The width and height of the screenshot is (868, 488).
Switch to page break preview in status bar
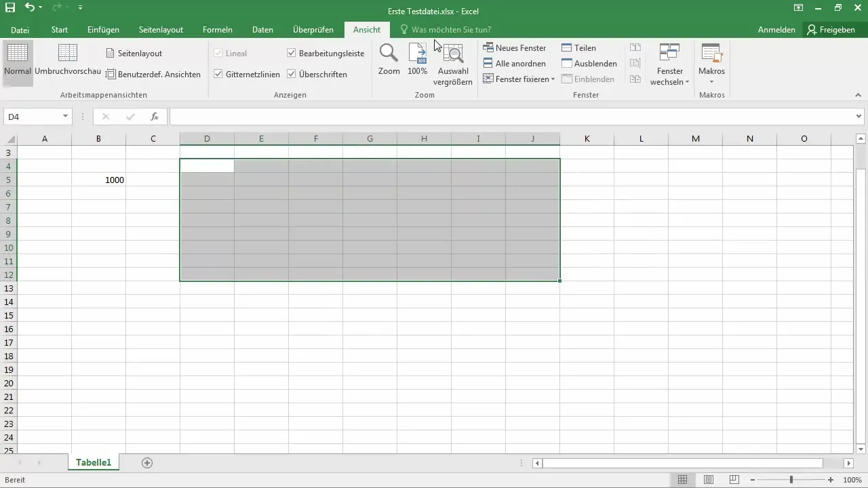[733, 480]
